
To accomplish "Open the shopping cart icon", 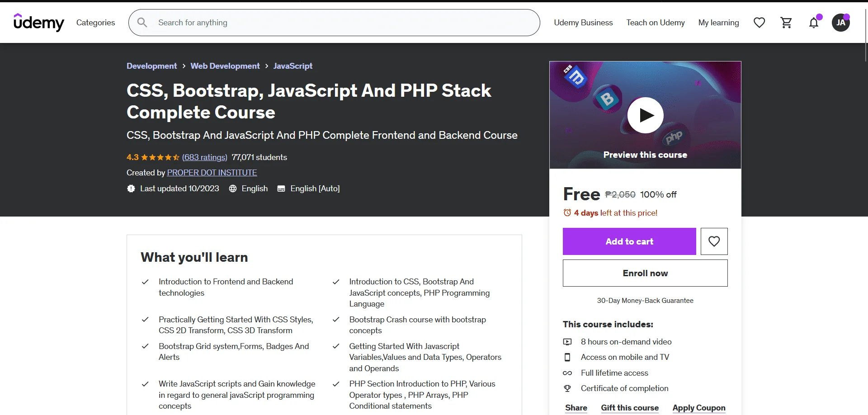I will pos(787,23).
